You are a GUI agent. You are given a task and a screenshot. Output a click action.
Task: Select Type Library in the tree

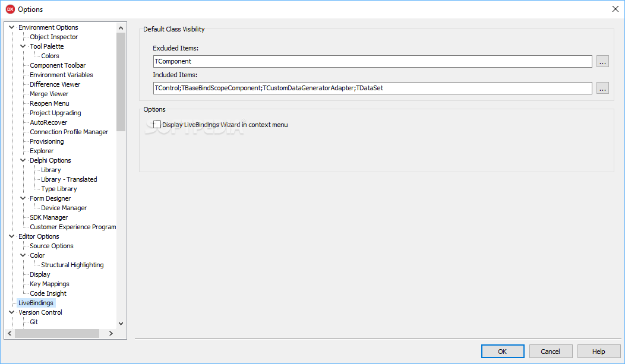pyautogui.click(x=59, y=189)
